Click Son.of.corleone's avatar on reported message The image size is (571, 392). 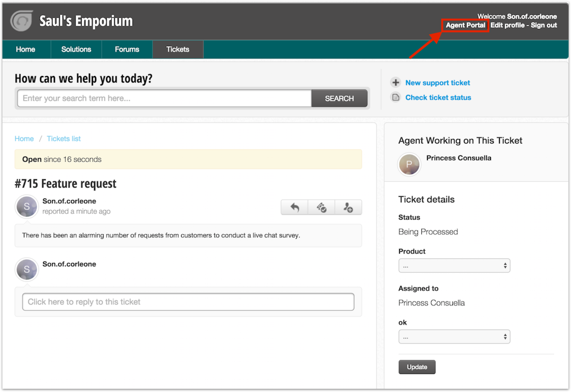(27, 207)
